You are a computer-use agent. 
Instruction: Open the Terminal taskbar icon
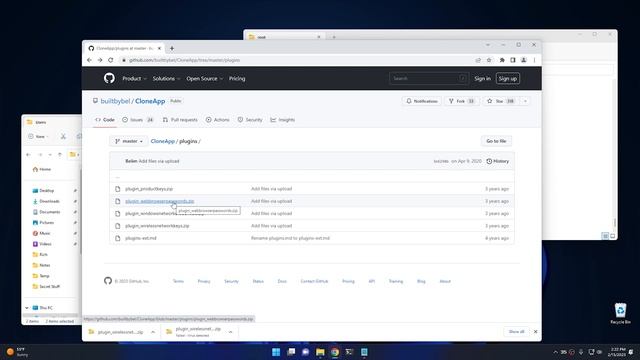[x=349, y=352]
